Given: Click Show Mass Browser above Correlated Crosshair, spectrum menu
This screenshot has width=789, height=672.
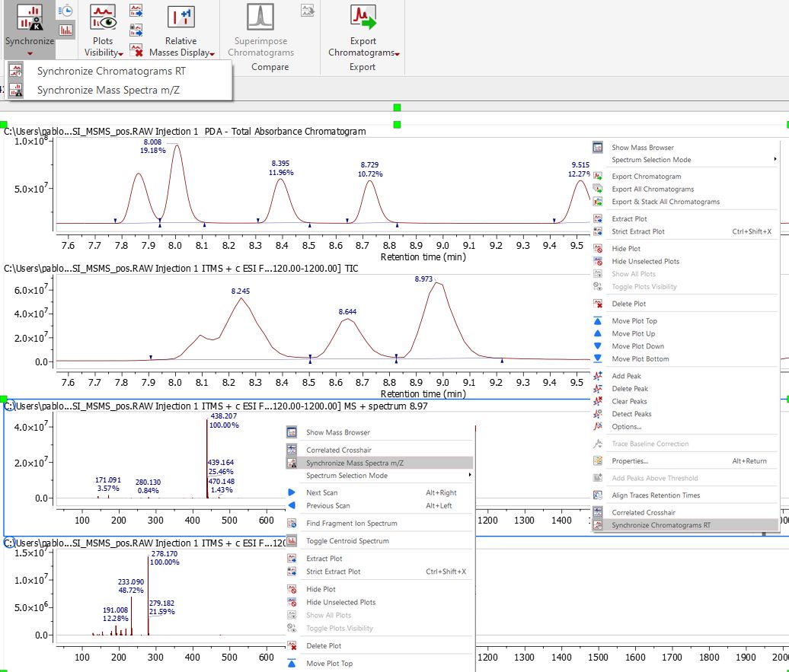Looking at the screenshot, I should 380,432.
